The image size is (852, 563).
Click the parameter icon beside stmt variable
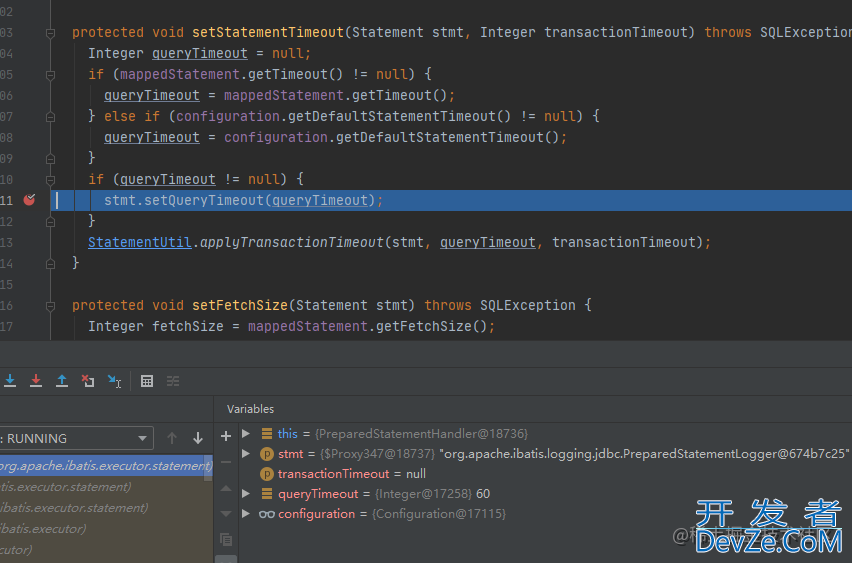click(x=267, y=454)
